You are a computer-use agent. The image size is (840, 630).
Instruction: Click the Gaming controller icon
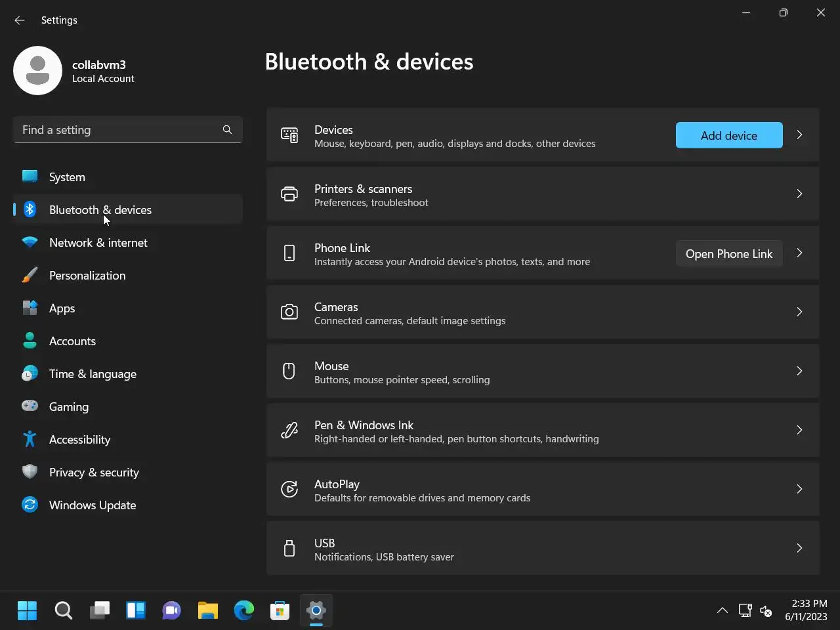point(30,406)
